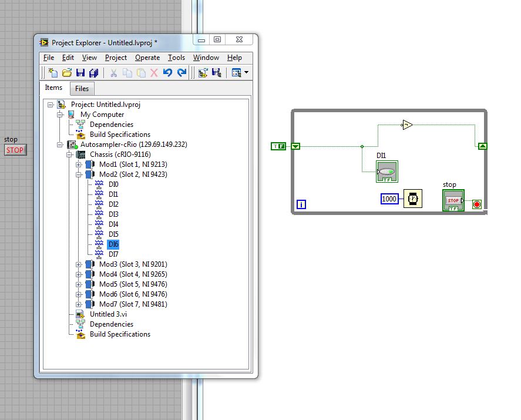Click the Save All toolbar icon
521x420 pixels.
point(94,73)
